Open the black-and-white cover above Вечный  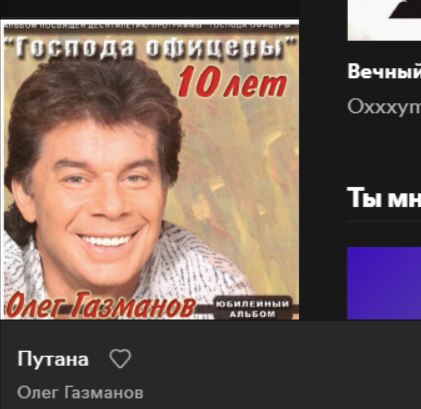(384, 20)
